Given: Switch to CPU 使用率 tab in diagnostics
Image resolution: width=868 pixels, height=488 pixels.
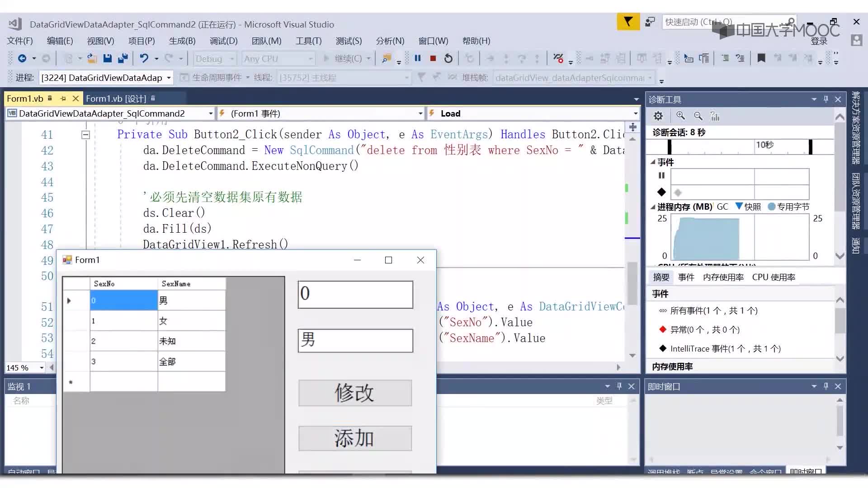Looking at the screenshot, I should click(774, 277).
